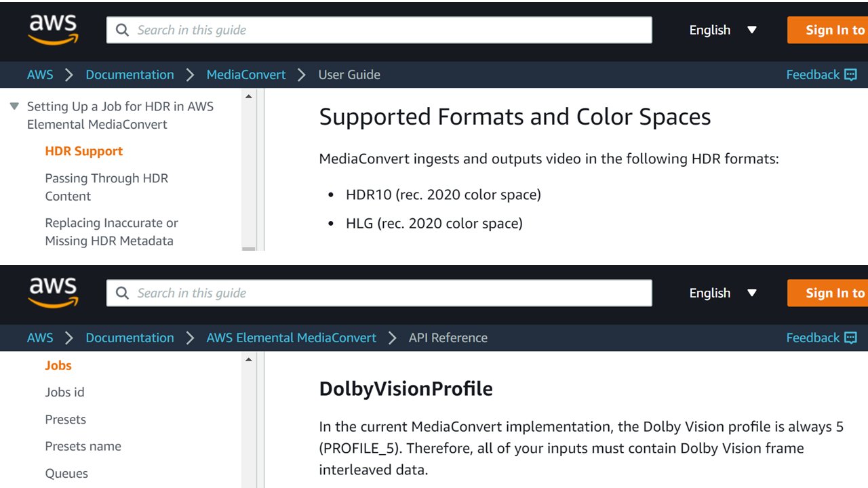The height and width of the screenshot is (488, 868).
Task: Open the English language dropdown in the bottom header
Action: [x=723, y=293]
